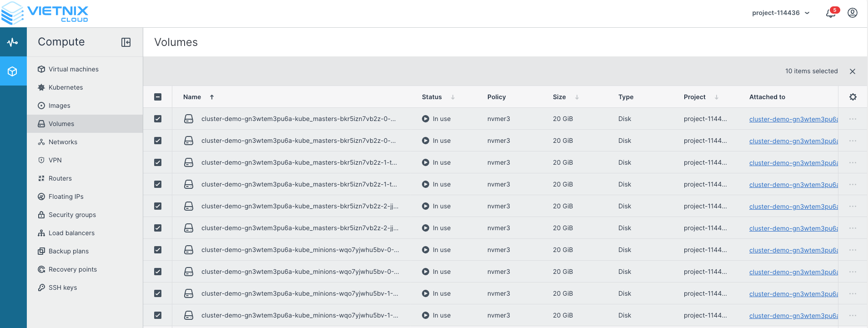Go to Security groups in sidebar
868x328 pixels.
72,215
